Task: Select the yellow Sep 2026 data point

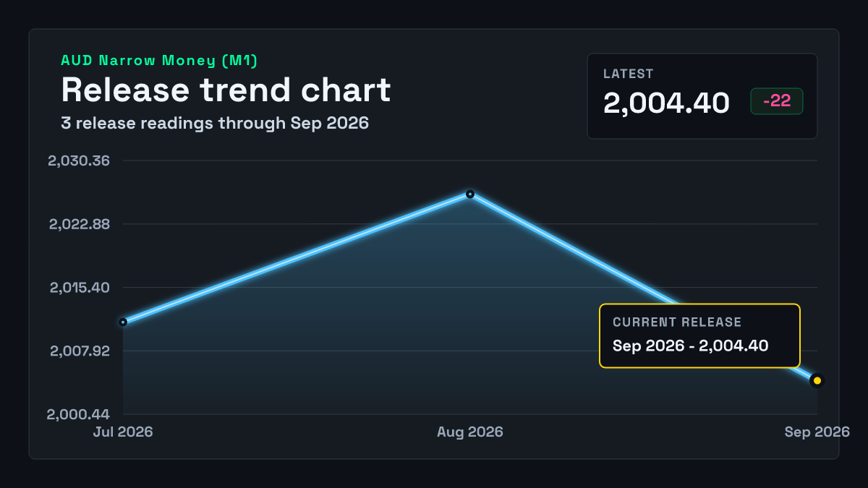Action: (x=817, y=380)
